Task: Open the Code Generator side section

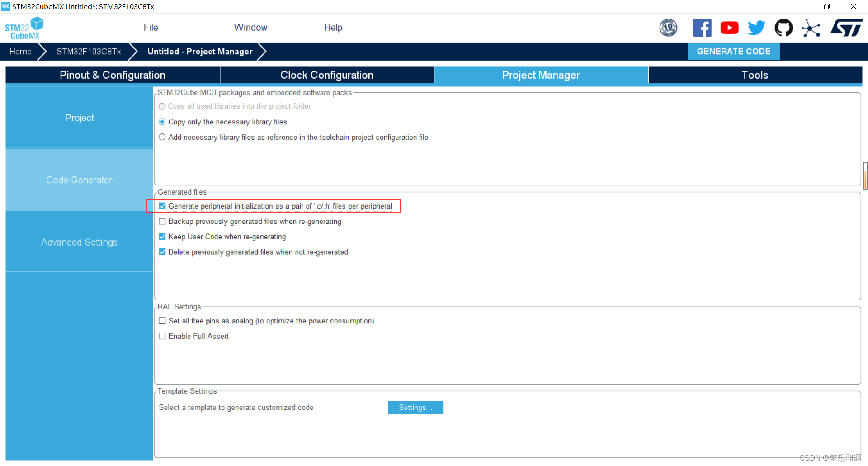Action: (79, 180)
